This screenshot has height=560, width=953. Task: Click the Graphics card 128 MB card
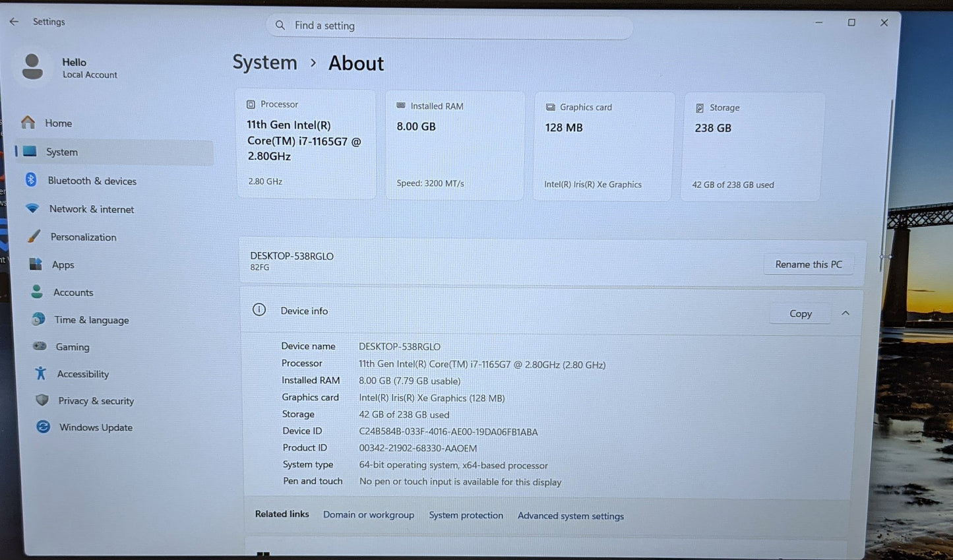pyautogui.click(x=603, y=146)
